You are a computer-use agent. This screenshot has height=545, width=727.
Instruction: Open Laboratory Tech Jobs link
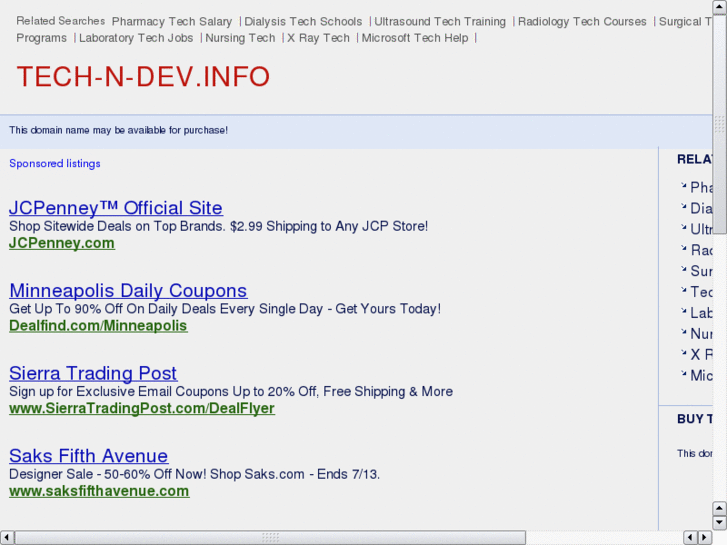136,38
